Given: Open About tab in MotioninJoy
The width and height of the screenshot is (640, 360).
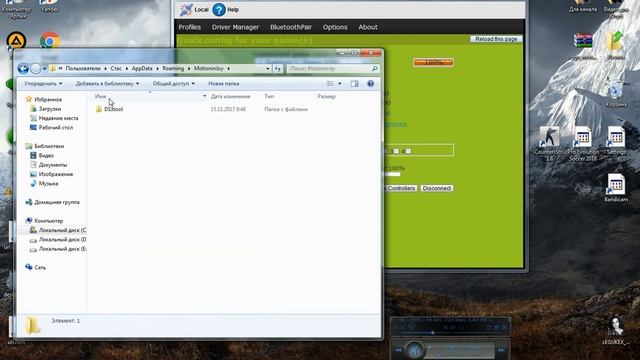Looking at the screenshot, I should (x=368, y=27).
